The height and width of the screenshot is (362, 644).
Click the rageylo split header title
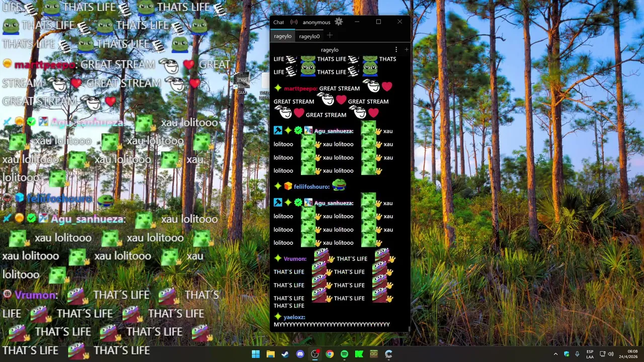coord(330,50)
